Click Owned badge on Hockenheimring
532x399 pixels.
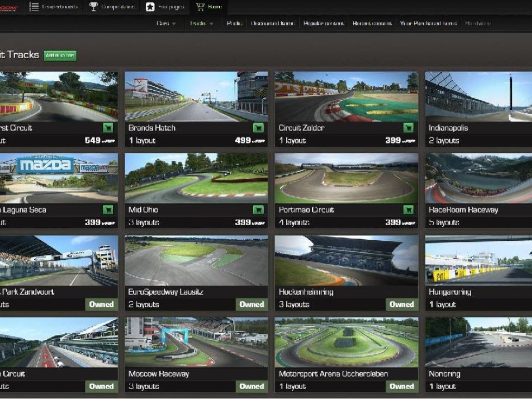tap(401, 304)
